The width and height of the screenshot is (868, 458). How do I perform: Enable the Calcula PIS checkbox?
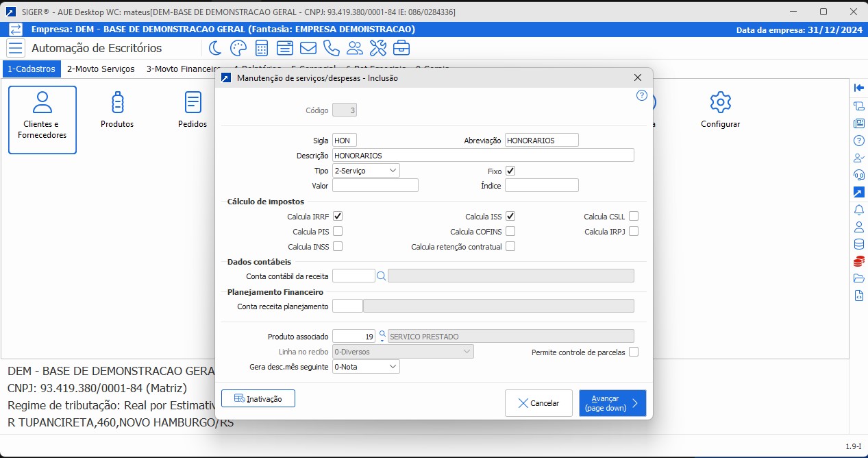click(x=338, y=232)
